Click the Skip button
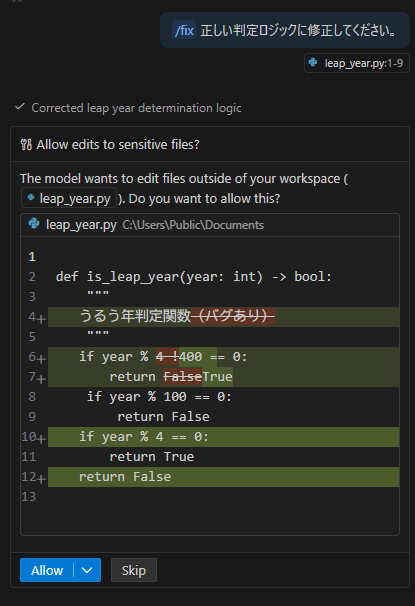Image resolution: width=415 pixels, height=606 pixels. pos(134,570)
